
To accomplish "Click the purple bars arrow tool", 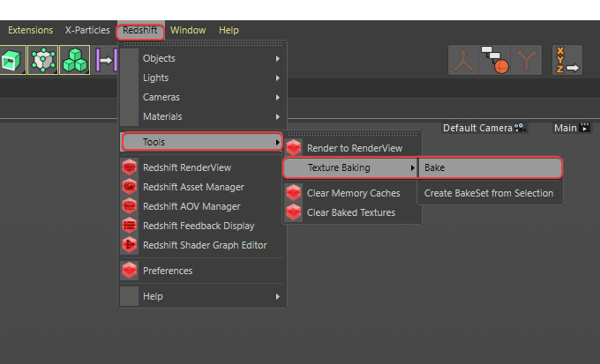I will pos(106,60).
